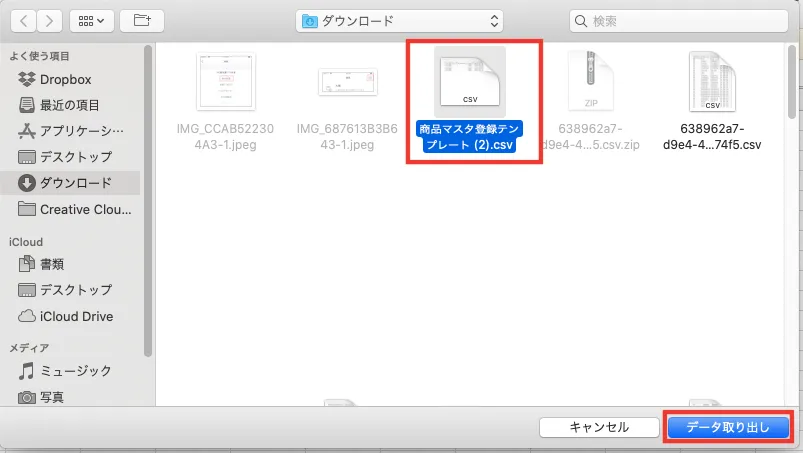Open iCloud Drive in sidebar
Screen dimensions: 803x453
point(70,316)
